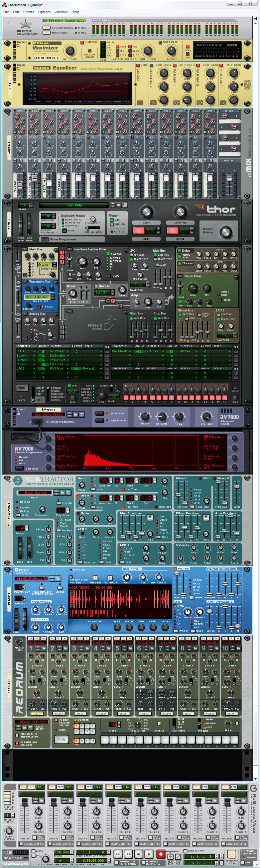Viewport: 260px width, 868px height.
Task: Click the Redrum Run button
Action: 62,739
